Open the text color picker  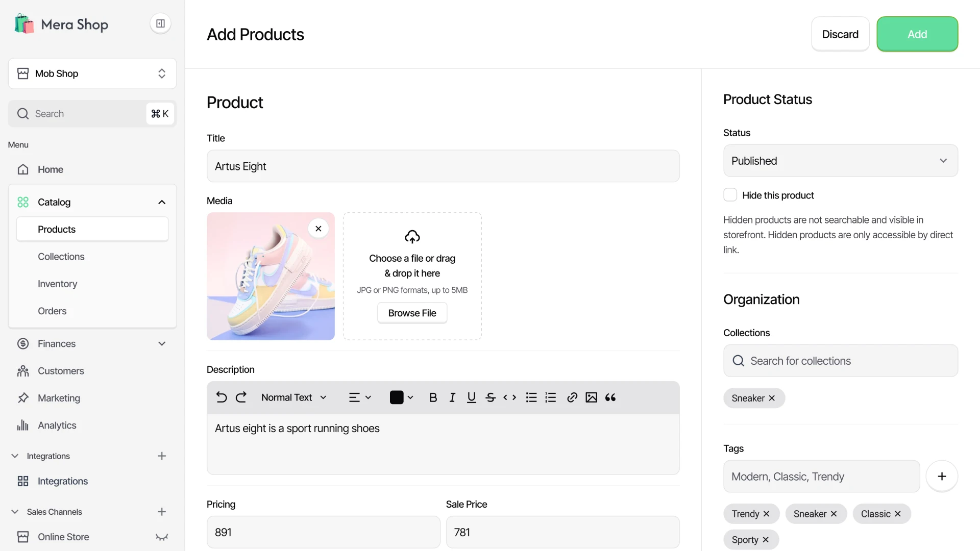coord(401,397)
